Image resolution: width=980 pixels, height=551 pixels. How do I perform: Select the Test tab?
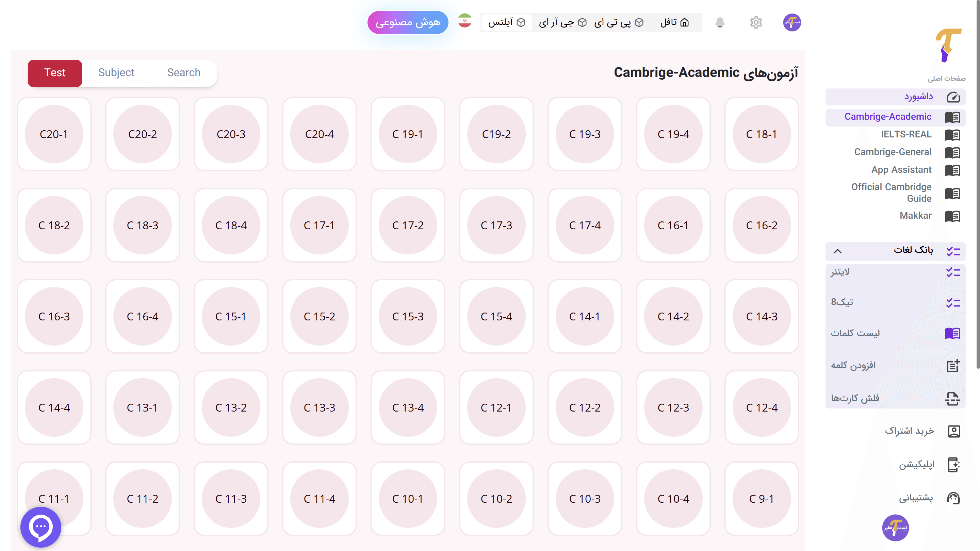[55, 73]
